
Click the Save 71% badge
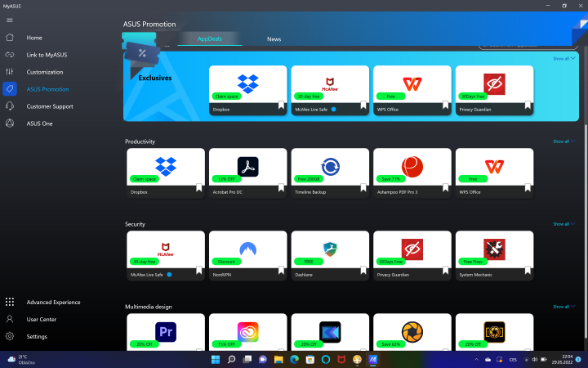[x=390, y=179]
